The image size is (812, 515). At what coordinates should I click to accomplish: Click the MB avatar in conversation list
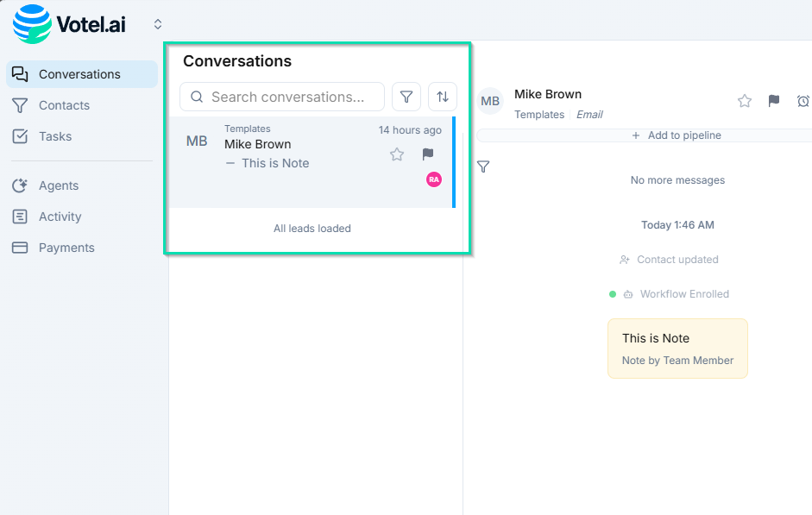[x=197, y=141]
